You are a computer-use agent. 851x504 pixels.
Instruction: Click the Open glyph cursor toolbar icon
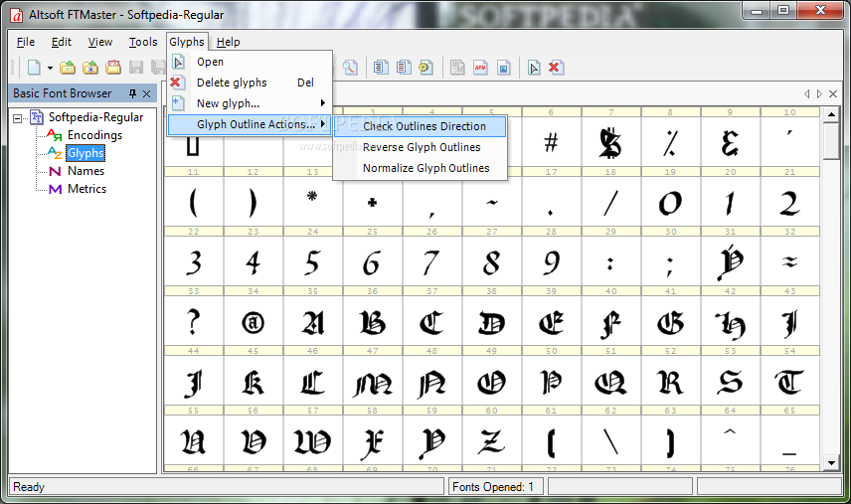(x=534, y=68)
